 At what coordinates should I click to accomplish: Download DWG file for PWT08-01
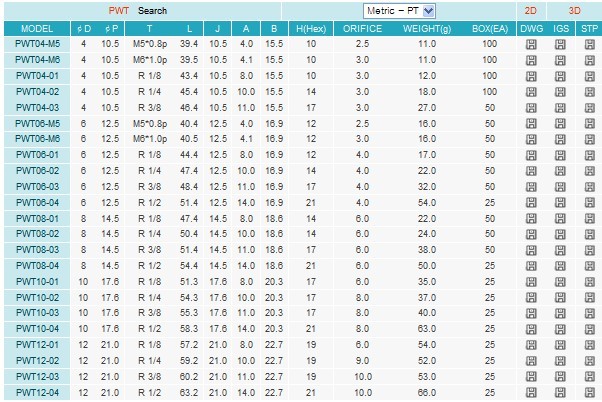pyautogui.click(x=532, y=217)
